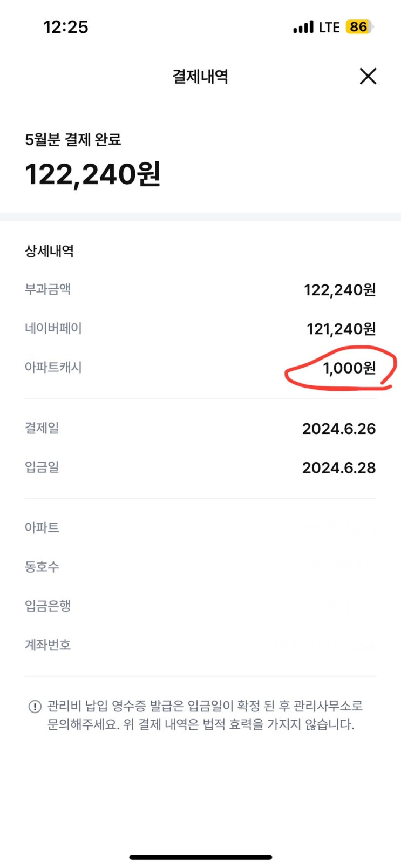Tap the circled 아파트캐시 1,000원 value
This screenshot has height=868, width=401.
point(349,368)
